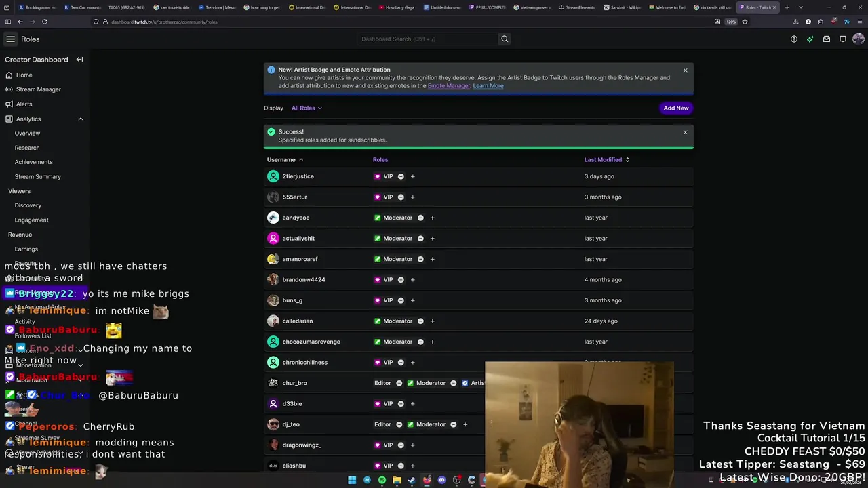This screenshot has width=868, height=488.
Task: Open Firefox downloads arrow icon
Action: (x=795, y=22)
